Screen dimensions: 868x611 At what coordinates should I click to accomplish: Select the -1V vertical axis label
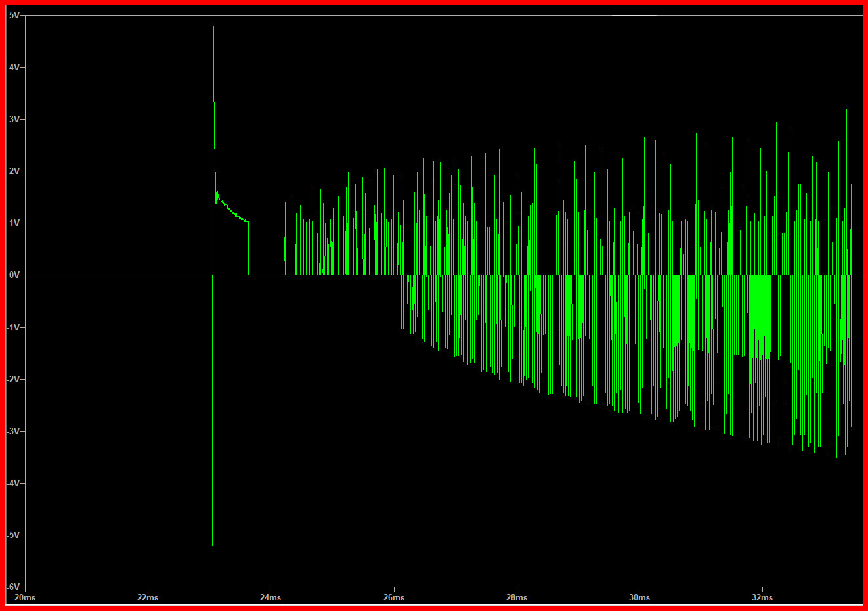(x=13, y=327)
